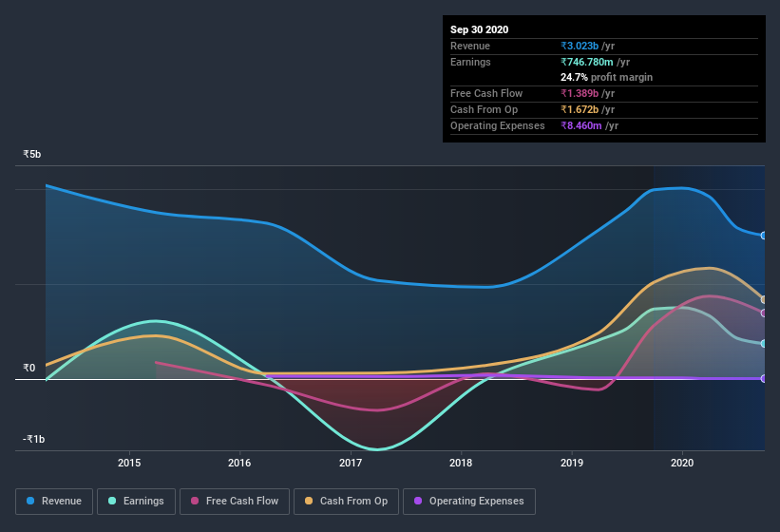Screen dimensions: 780x532
Task: Click the ₹5b y-axis label
Action: pos(32,154)
